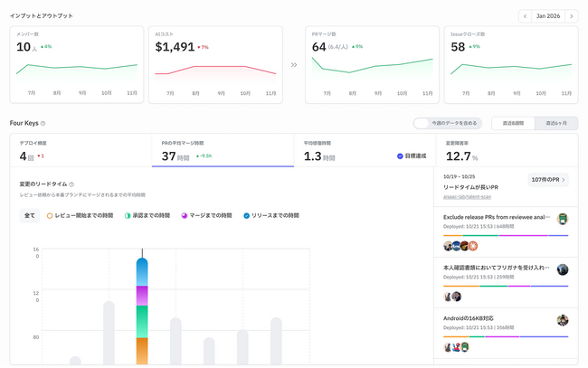Go to previous month using left chevron
This screenshot has height=368, width=588.
[526, 16]
